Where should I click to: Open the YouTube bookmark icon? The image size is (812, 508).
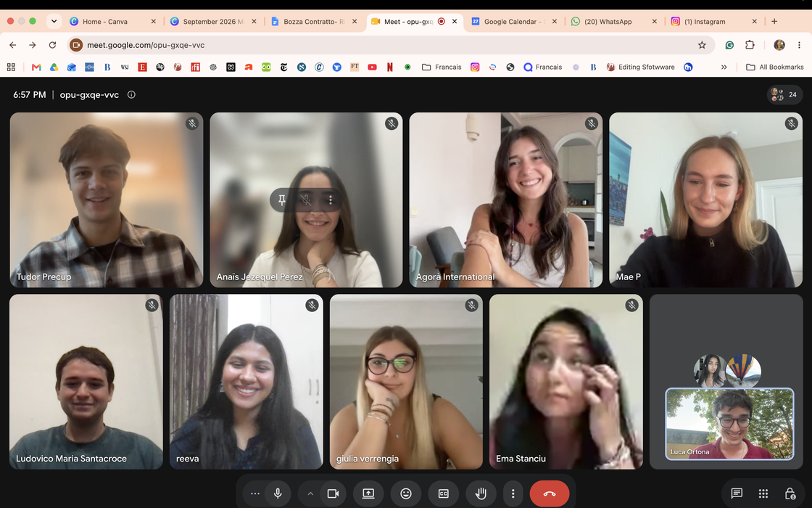point(373,67)
